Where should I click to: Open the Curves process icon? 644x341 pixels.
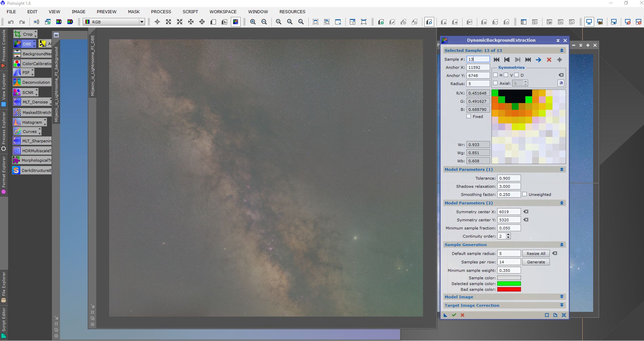pos(26,132)
